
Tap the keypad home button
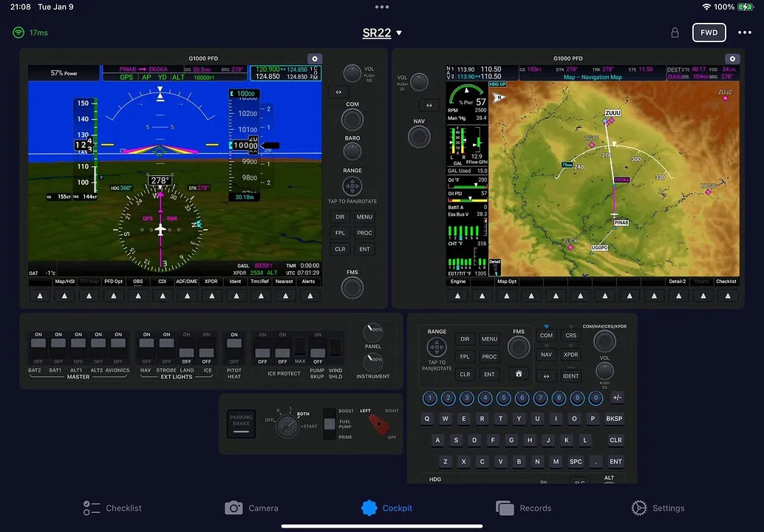[x=519, y=374]
